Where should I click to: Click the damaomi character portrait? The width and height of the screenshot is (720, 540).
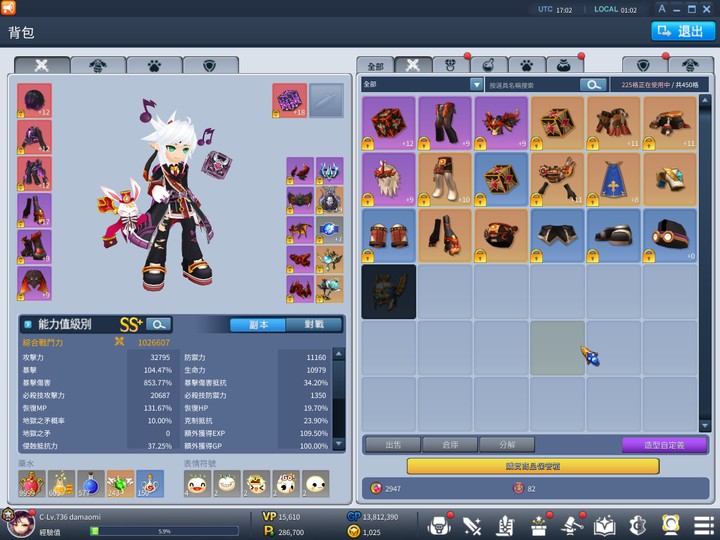point(19,524)
